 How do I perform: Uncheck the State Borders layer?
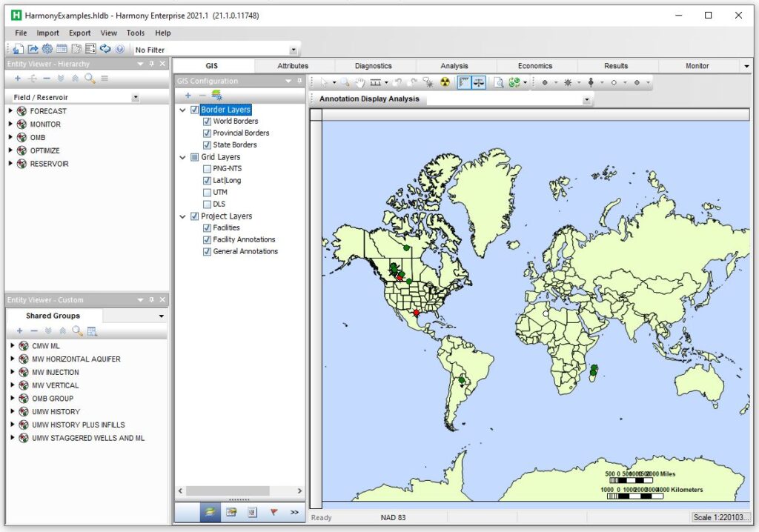(x=208, y=145)
